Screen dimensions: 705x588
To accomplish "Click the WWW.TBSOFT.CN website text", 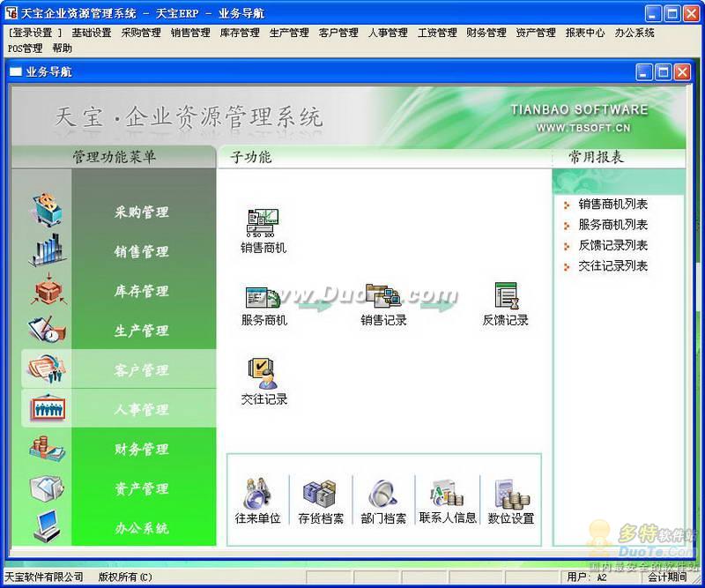I will click(583, 128).
